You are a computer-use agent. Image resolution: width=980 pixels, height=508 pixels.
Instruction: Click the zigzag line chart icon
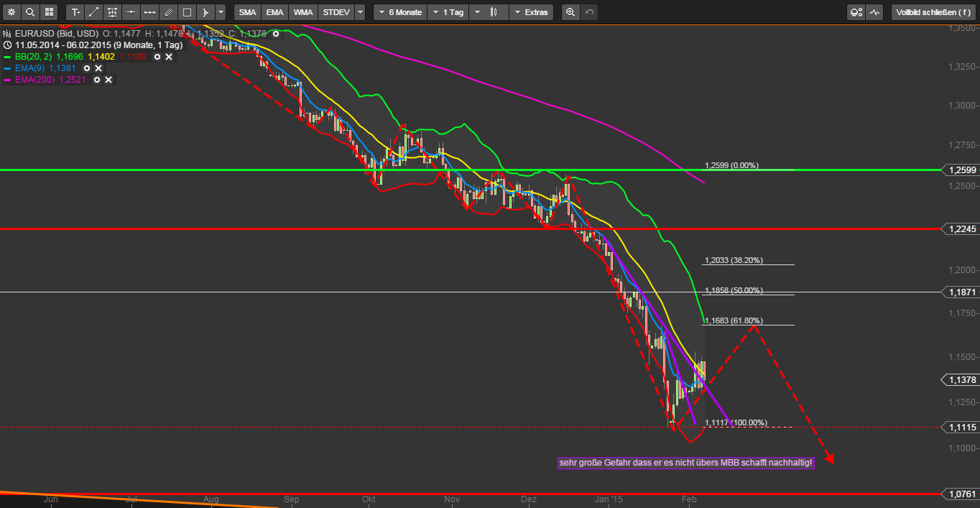click(x=874, y=12)
